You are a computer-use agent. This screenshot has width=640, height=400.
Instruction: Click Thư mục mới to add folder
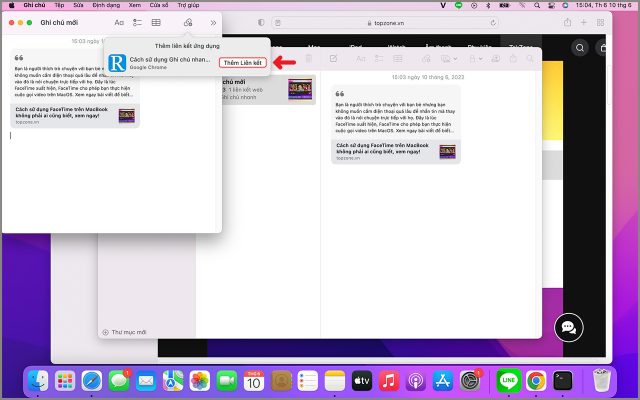point(128,332)
